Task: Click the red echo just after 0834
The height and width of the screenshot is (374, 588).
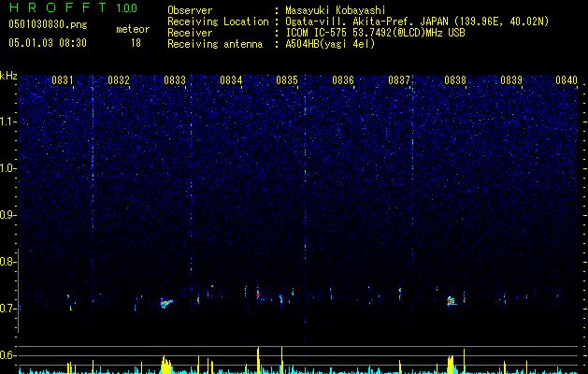Action: click(x=258, y=294)
